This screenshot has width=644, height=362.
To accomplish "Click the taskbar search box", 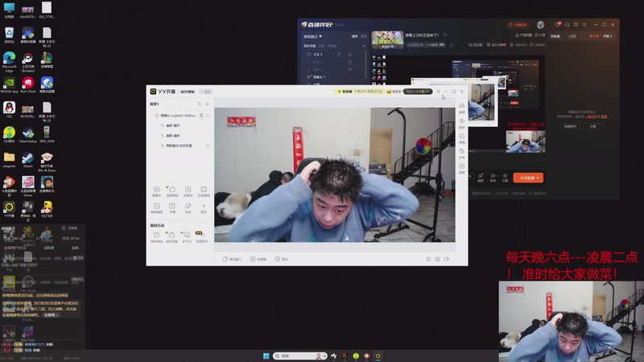I will [299, 356].
